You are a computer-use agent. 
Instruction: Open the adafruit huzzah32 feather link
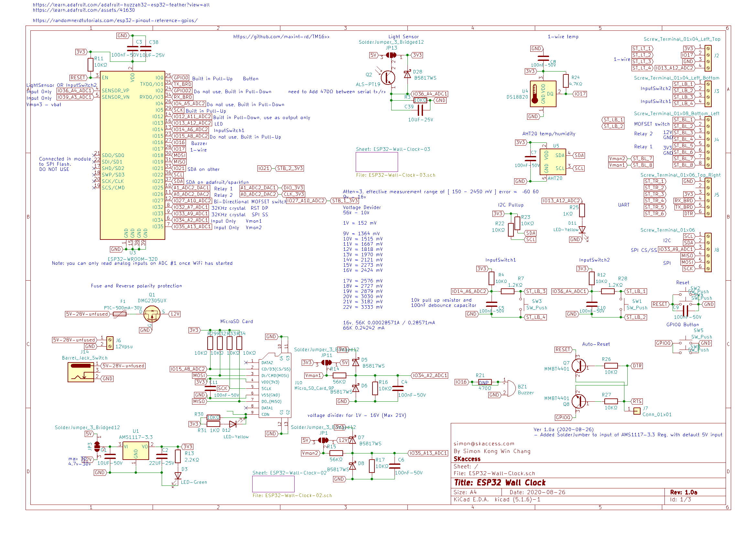point(121,5)
